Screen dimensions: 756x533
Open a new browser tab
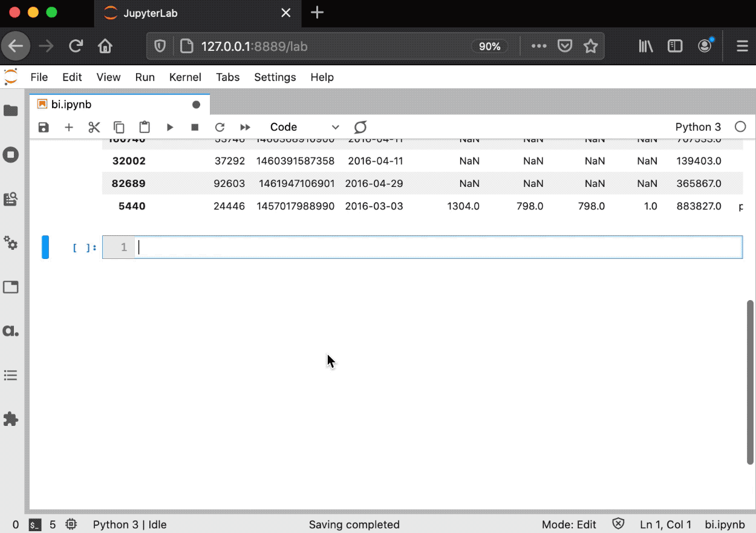(x=317, y=13)
